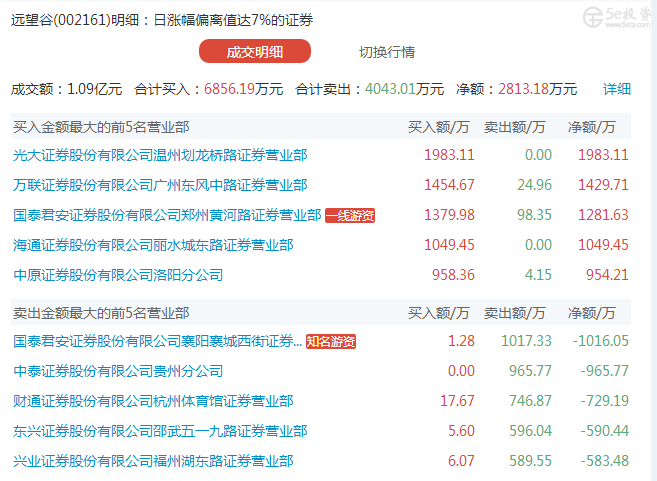Screen dimensions: 657x481
Task: Open 财通证券杭州体育馆证券营业部 link
Action: coord(153,401)
